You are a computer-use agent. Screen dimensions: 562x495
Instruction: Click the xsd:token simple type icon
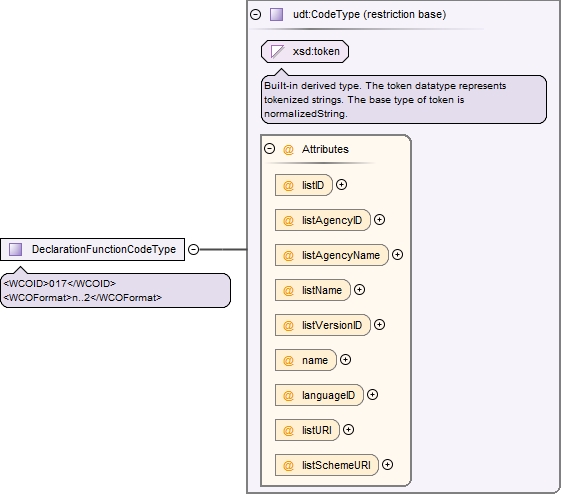point(277,51)
